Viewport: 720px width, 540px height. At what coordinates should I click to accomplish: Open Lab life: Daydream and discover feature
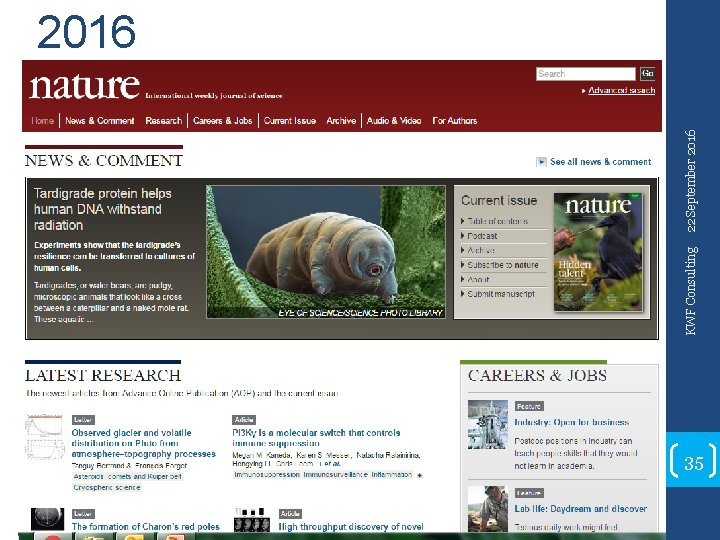tap(580, 509)
